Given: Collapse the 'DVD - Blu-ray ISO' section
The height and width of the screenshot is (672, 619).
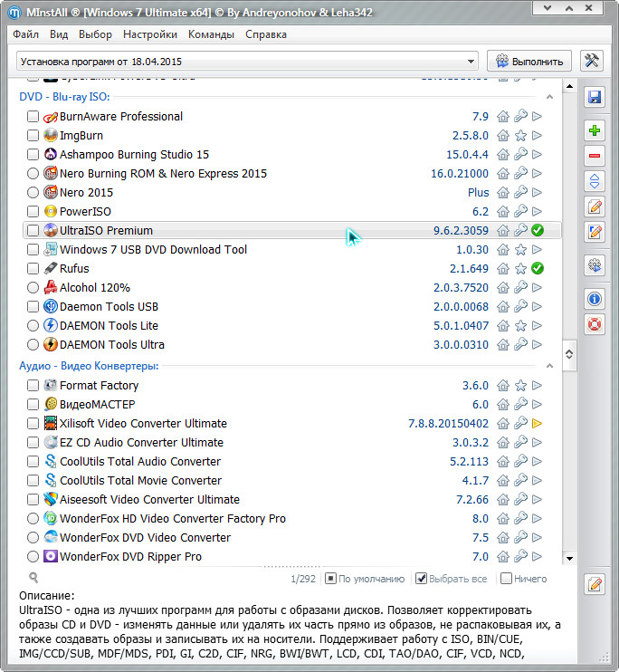Looking at the screenshot, I should (x=549, y=97).
